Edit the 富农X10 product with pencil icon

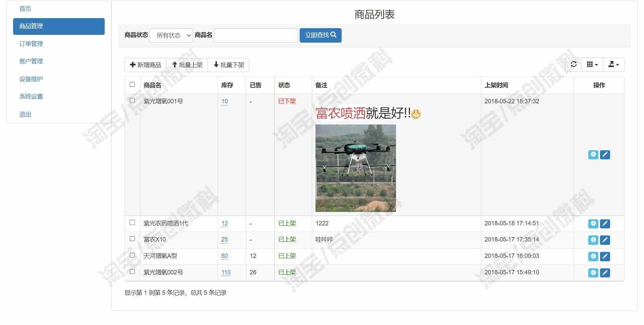(605, 240)
